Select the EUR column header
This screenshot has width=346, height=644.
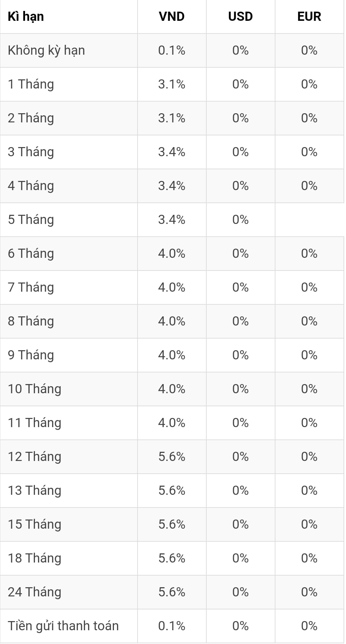pos(309,17)
